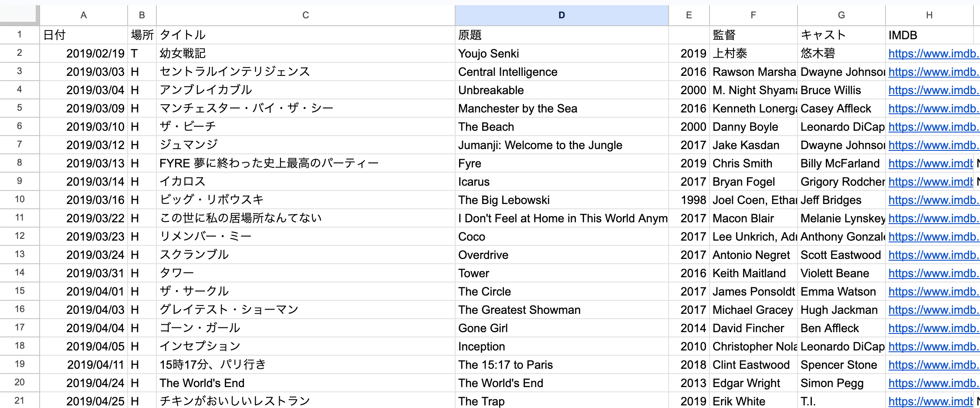Select column D header
The height and width of the screenshot is (408, 980).
561,15
